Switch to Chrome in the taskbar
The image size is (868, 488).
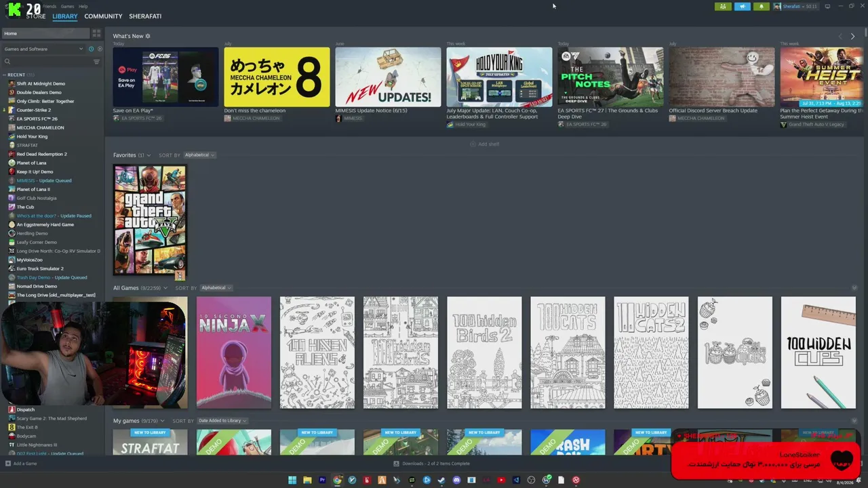337,480
